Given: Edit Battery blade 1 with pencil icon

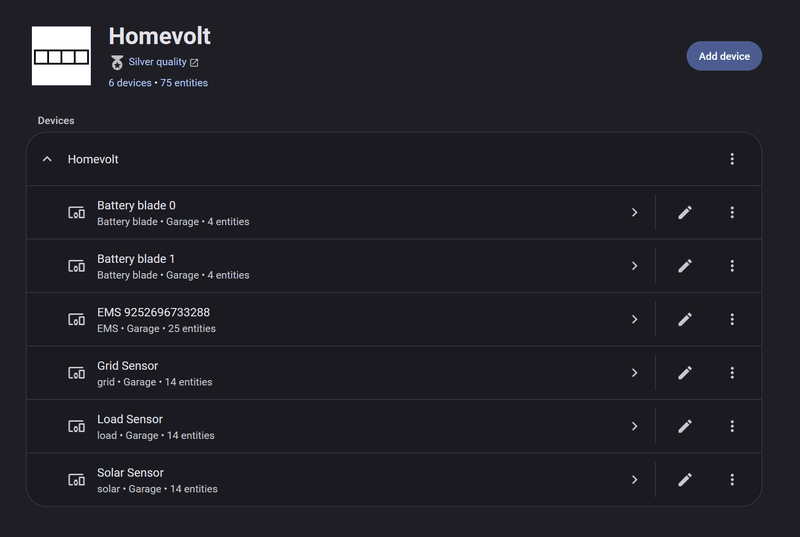Looking at the screenshot, I should 685,266.
